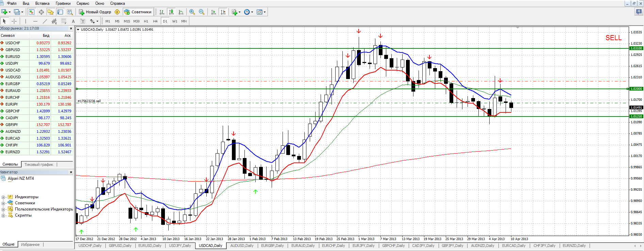Select the MN timeframe button

coord(184,21)
